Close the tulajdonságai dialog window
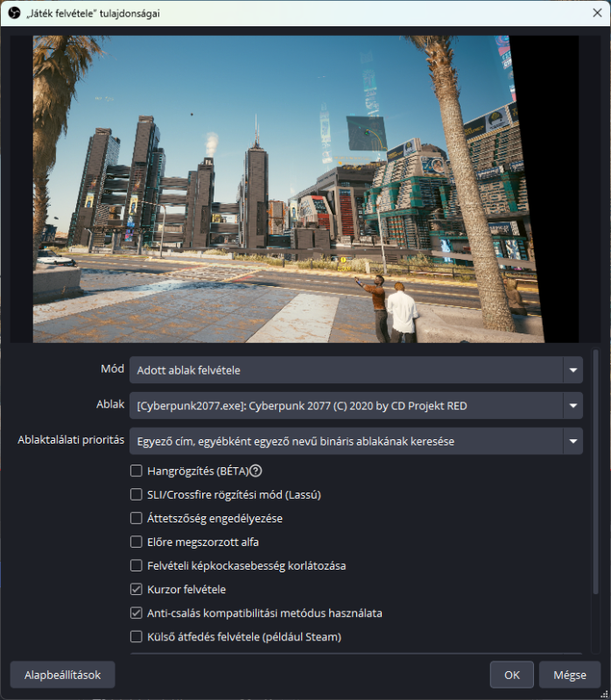This screenshot has height=700, width=611. coord(597,13)
